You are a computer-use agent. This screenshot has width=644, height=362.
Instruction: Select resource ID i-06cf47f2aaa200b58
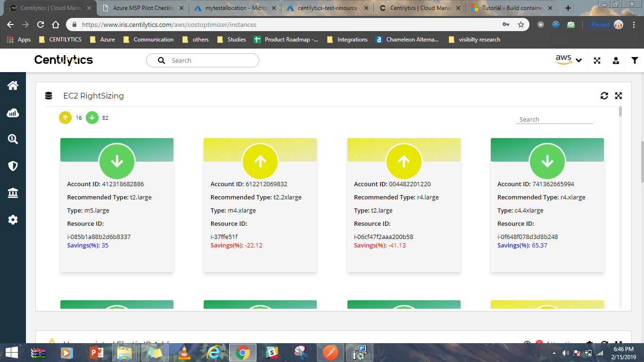pyautogui.click(x=383, y=237)
